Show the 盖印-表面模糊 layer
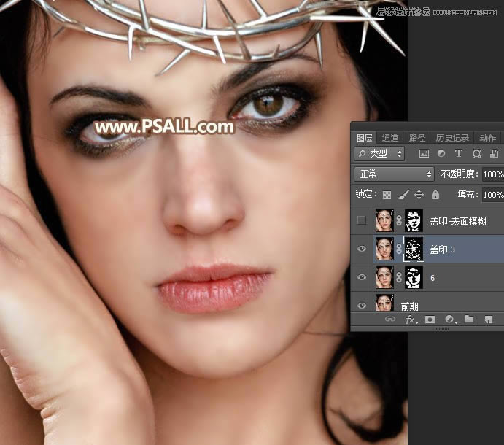The image size is (504, 445). pos(362,220)
